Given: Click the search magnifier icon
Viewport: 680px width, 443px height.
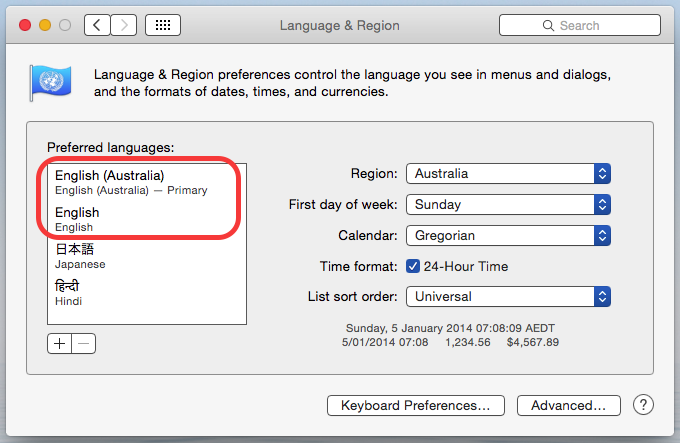Looking at the screenshot, I should click(549, 25).
